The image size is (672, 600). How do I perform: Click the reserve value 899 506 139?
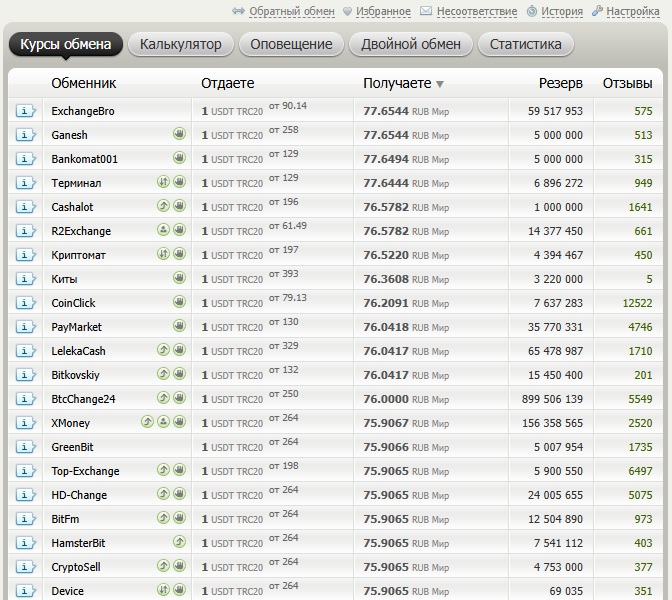552,399
